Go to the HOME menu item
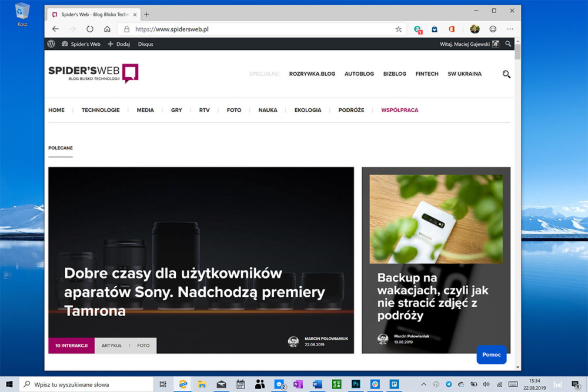 click(56, 110)
